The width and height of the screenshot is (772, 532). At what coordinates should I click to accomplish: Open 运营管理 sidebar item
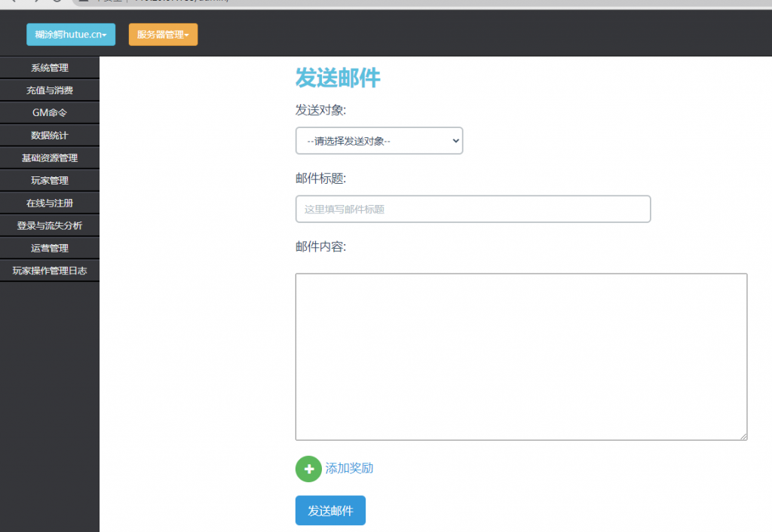50,249
